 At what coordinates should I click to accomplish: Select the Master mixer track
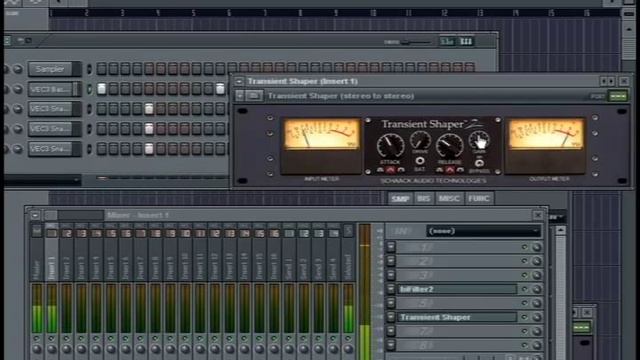pyautogui.click(x=36, y=252)
